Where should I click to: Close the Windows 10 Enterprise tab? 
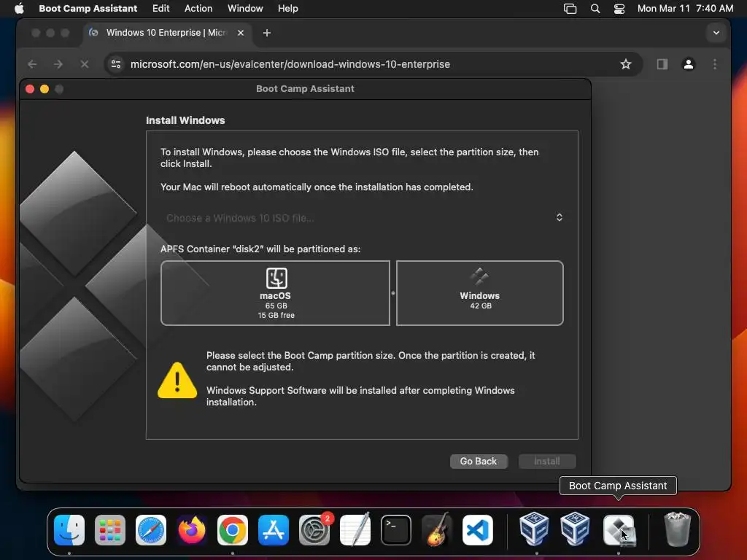241,33
